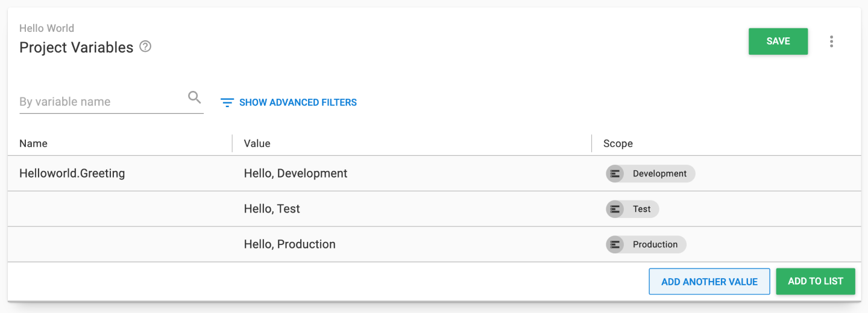Click the filter lines icon
868x313 pixels.
[227, 103]
